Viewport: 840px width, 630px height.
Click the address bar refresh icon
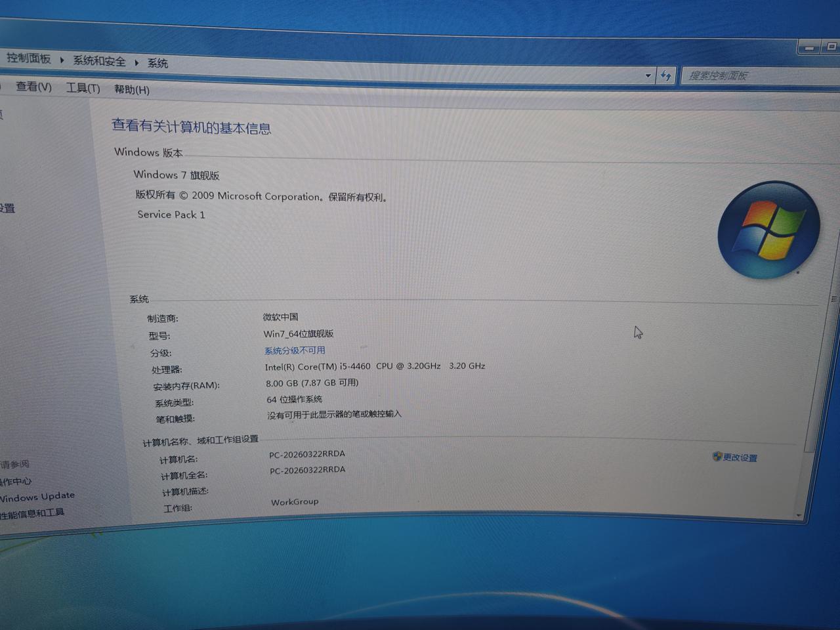click(x=665, y=75)
